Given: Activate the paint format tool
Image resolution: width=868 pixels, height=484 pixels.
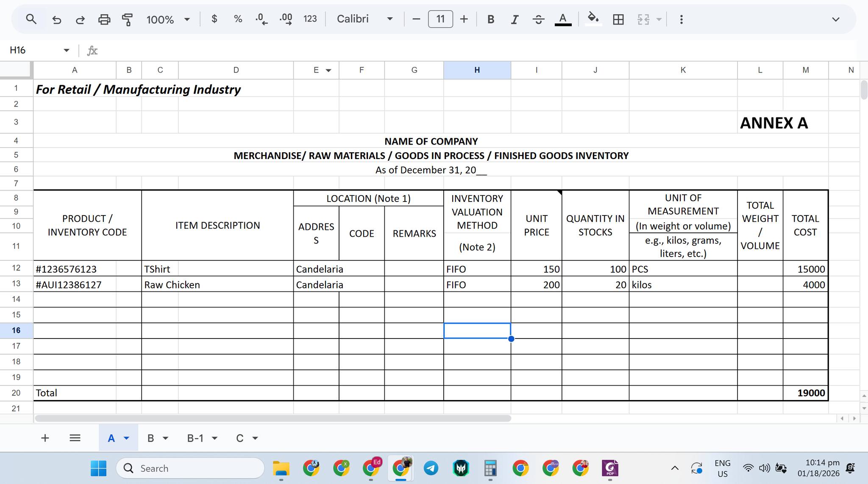Looking at the screenshot, I should click(127, 19).
